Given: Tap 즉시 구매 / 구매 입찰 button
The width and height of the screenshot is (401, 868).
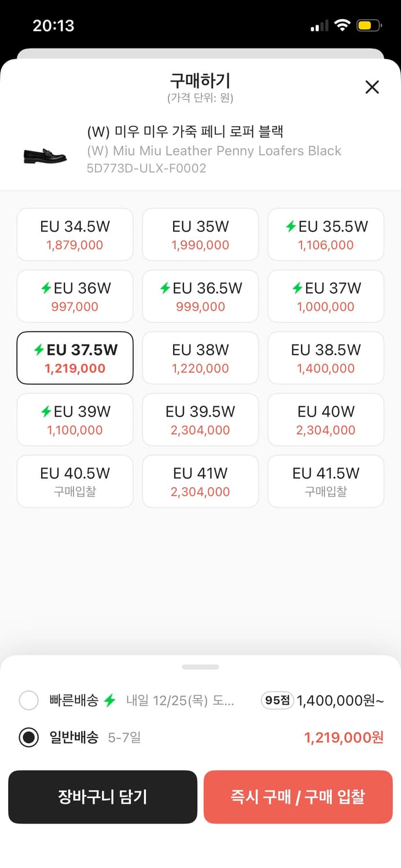Looking at the screenshot, I should [x=298, y=797].
